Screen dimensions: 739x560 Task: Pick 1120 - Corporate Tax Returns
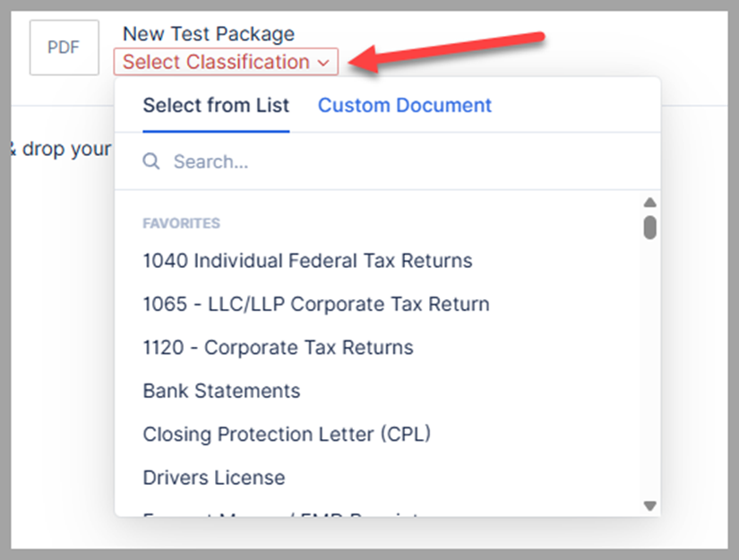[278, 348]
